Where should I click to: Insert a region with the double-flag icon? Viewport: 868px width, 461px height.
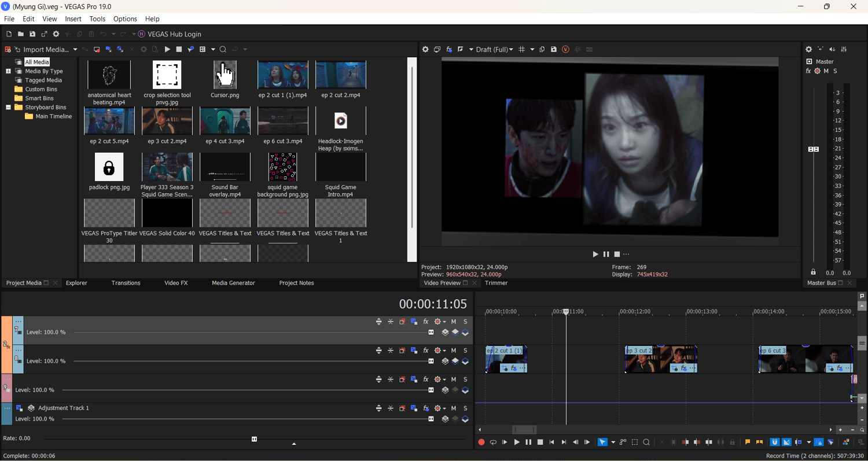[x=760, y=442]
